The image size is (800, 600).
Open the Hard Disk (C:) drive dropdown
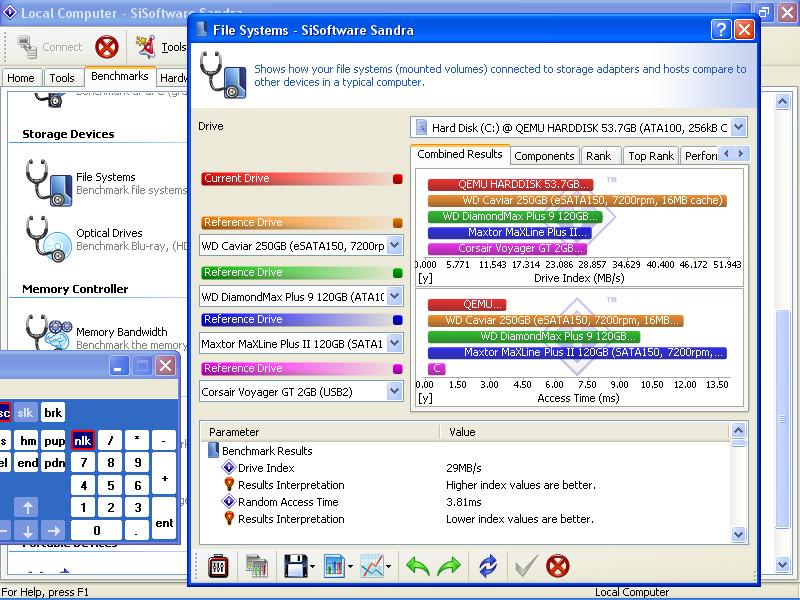738,127
